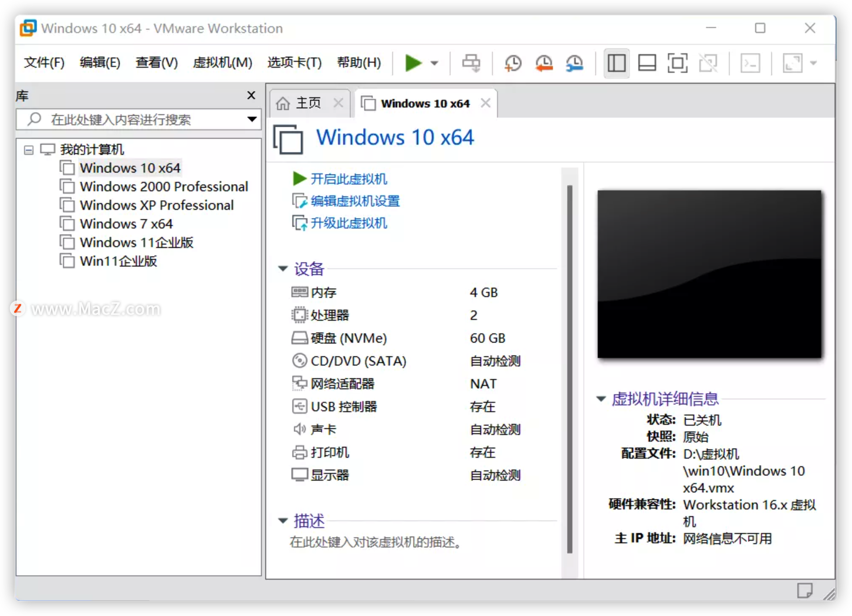Viewport: 852px width, 616px height.
Task: Click the 声卡 sound card speaker icon
Action: 300,429
